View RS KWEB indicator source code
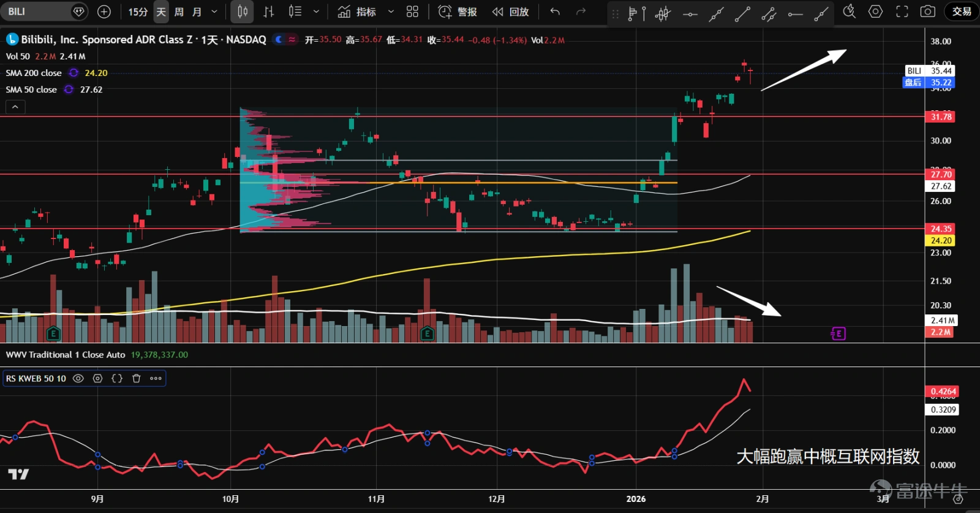Screen dimensions: 980x513 pos(117,379)
